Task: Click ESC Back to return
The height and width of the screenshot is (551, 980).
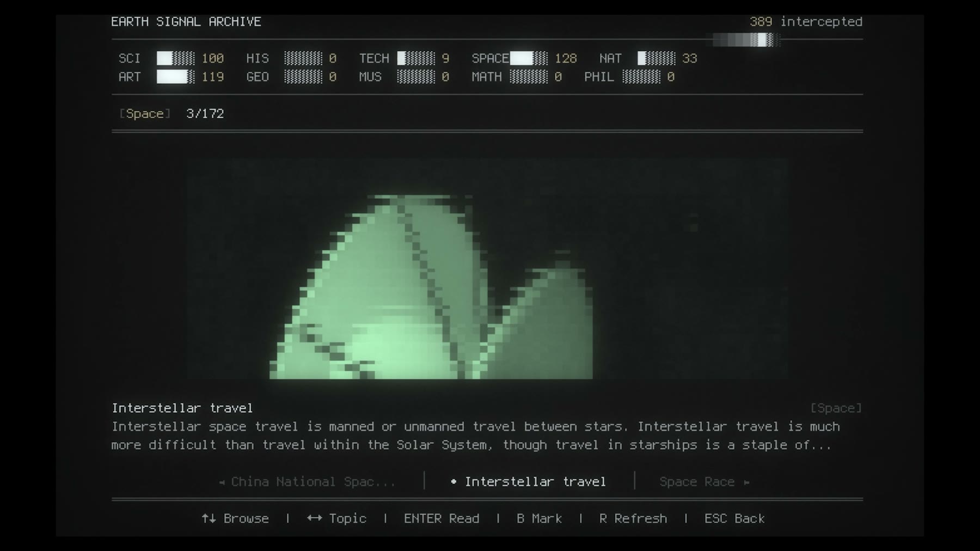Action: pos(734,518)
